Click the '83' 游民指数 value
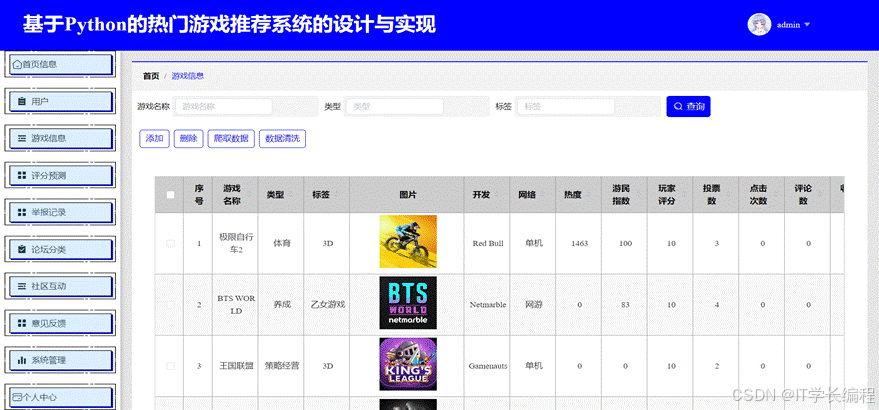This screenshot has width=879, height=410. coord(625,305)
